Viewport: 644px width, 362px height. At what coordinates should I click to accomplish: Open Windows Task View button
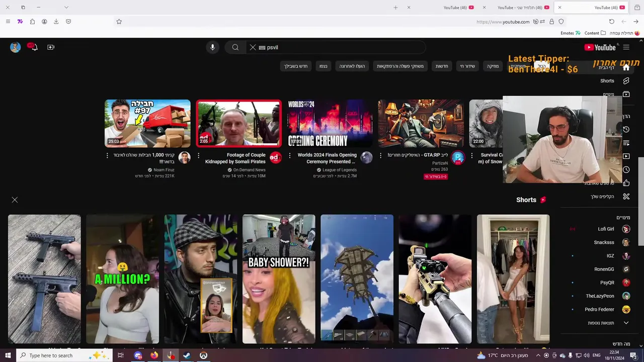[x=120, y=355]
